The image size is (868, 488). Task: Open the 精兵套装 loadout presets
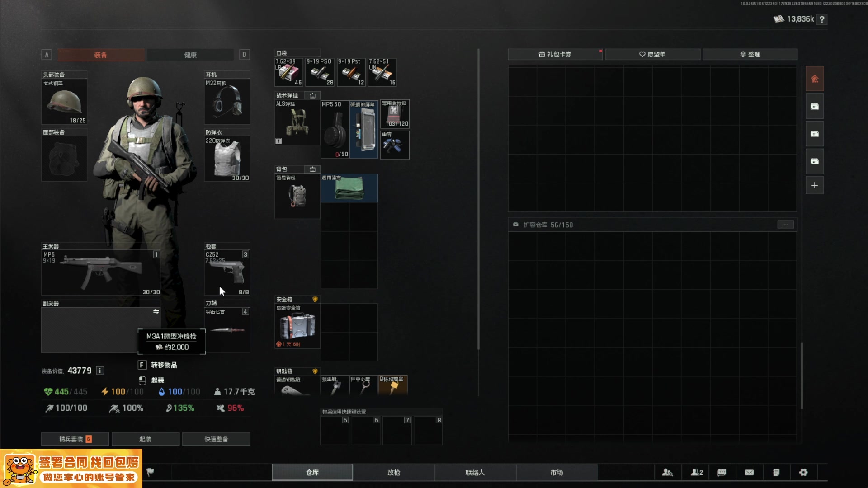point(75,439)
